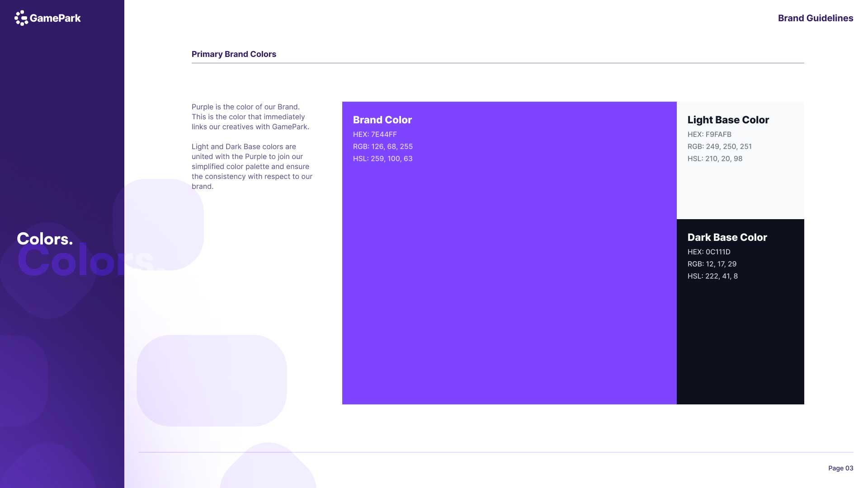Click the white Colors. sidebar title
This screenshot has height=488, width=868.
tap(45, 239)
